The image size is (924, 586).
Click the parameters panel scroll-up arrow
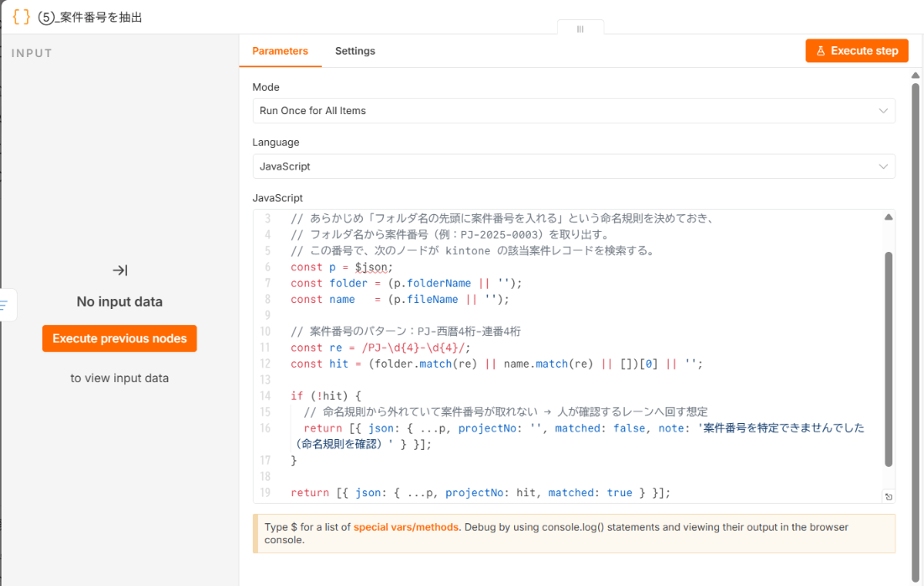click(915, 76)
